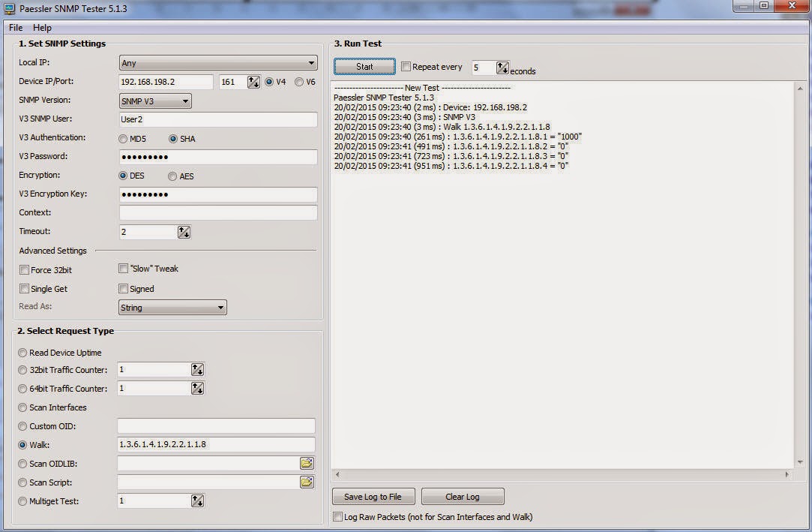Screen dimensions: 812x532
Task: Click the Clear Log button
Action: point(463,496)
